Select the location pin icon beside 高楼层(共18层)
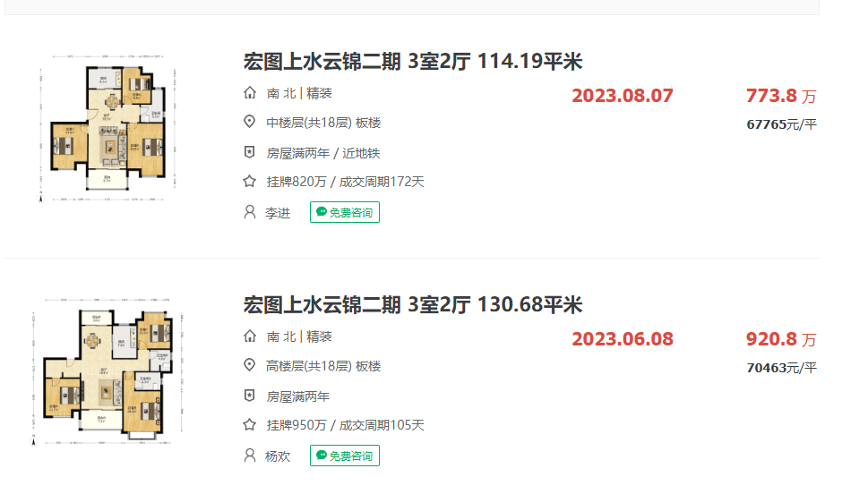This screenshot has height=494, width=868. [250, 366]
